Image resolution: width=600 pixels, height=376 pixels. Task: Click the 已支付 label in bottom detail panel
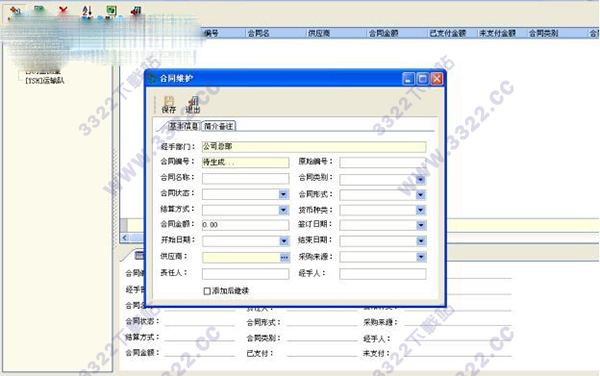pyautogui.click(x=259, y=353)
